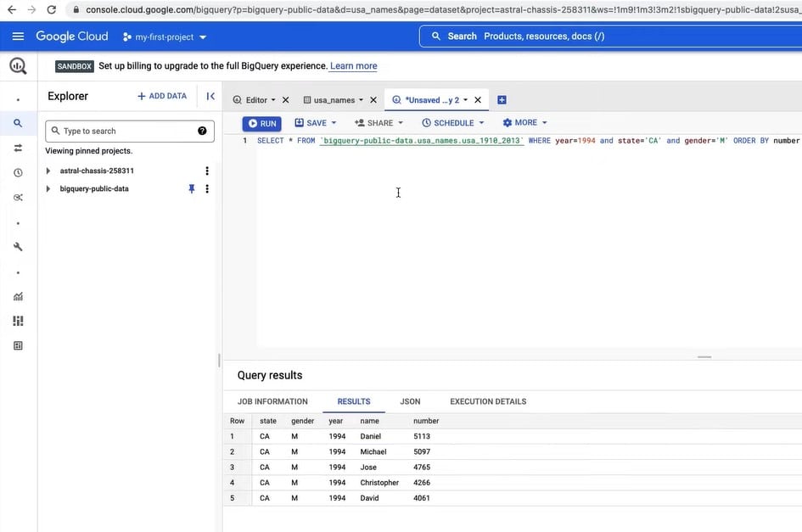Image resolution: width=802 pixels, height=532 pixels.
Task: Open the Unsaved query tab dropdown arrow
Action: tap(465, 100)
